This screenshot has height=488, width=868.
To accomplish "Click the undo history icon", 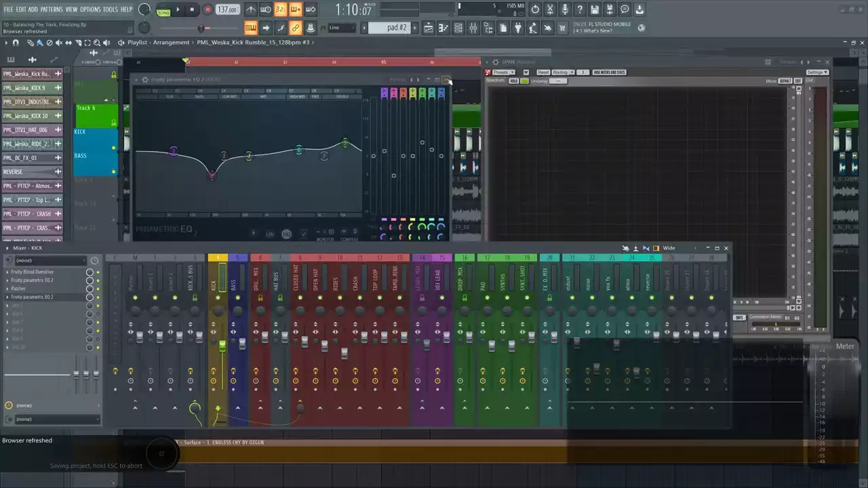I will click(535, 9).
